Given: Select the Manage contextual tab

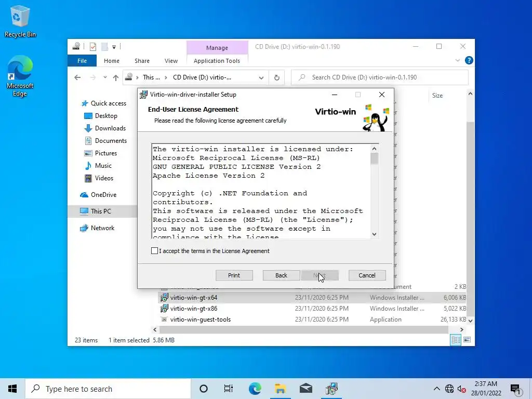Looking at the screenshot, I should [x=217, y=48].
